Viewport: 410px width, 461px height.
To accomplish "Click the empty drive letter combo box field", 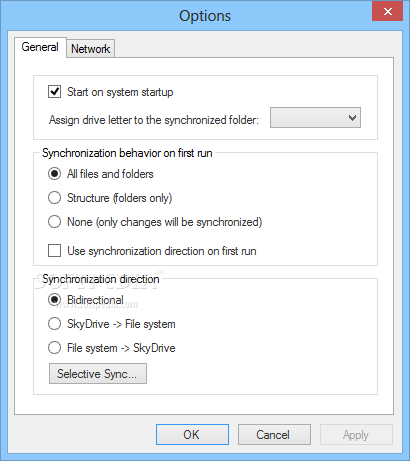I will tap(315, 118).
